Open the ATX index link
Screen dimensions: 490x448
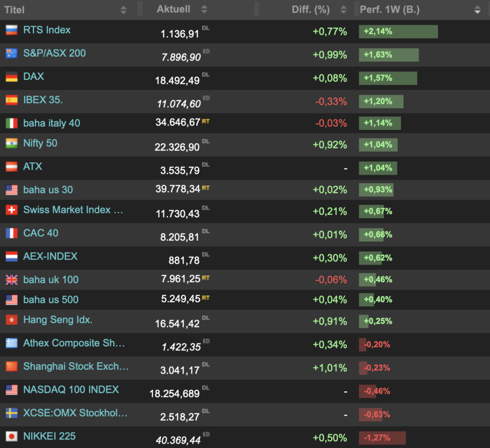coord(32,167)
